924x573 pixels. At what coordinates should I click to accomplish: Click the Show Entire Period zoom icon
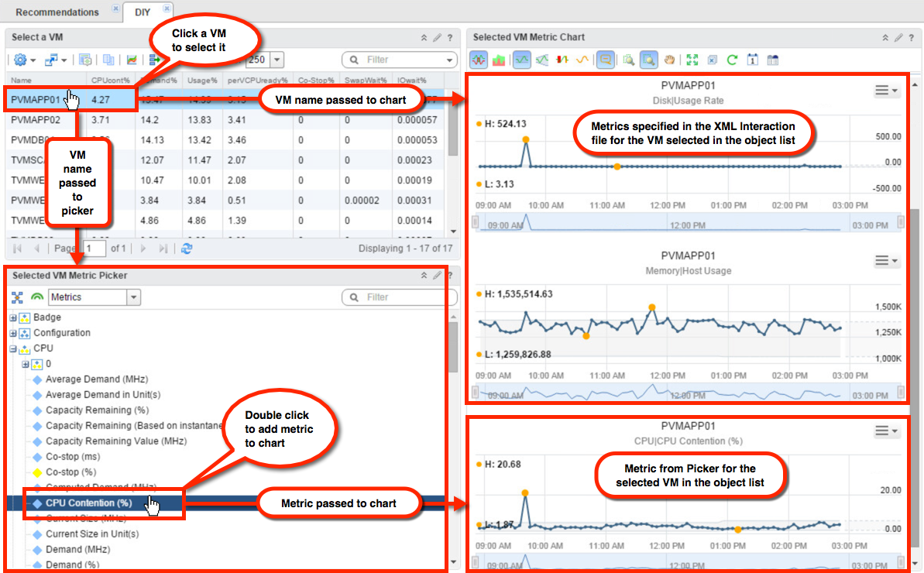[692, 60]
